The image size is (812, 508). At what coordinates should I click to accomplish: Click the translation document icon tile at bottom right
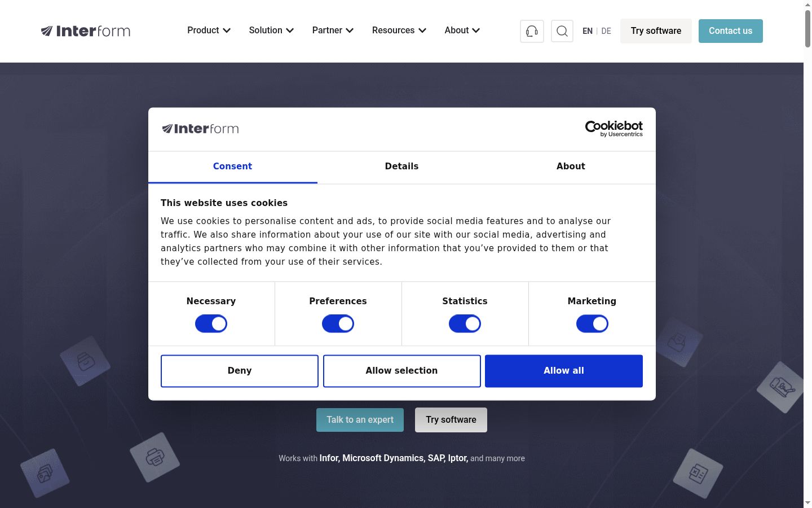point(698,473)
